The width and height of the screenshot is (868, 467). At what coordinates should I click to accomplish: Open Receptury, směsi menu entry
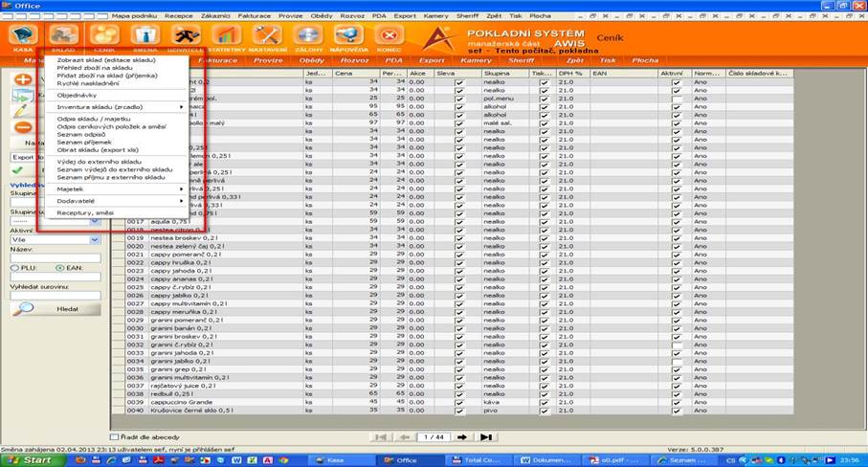click(x=85, y=212)
